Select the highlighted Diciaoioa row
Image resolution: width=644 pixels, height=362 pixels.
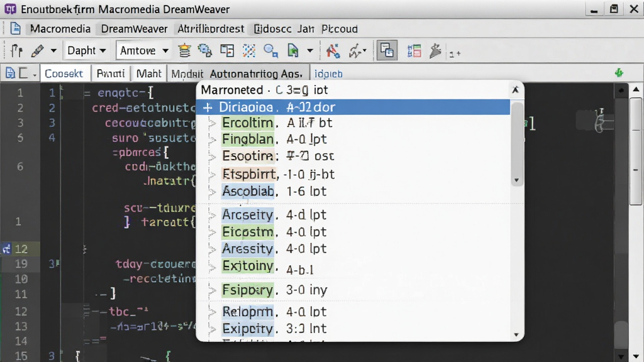pyautogui.click(x=353, y=107)
